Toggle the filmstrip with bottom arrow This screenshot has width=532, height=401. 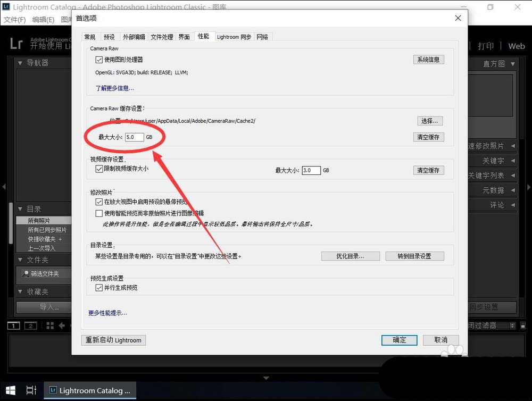click(x=267, y=378)
